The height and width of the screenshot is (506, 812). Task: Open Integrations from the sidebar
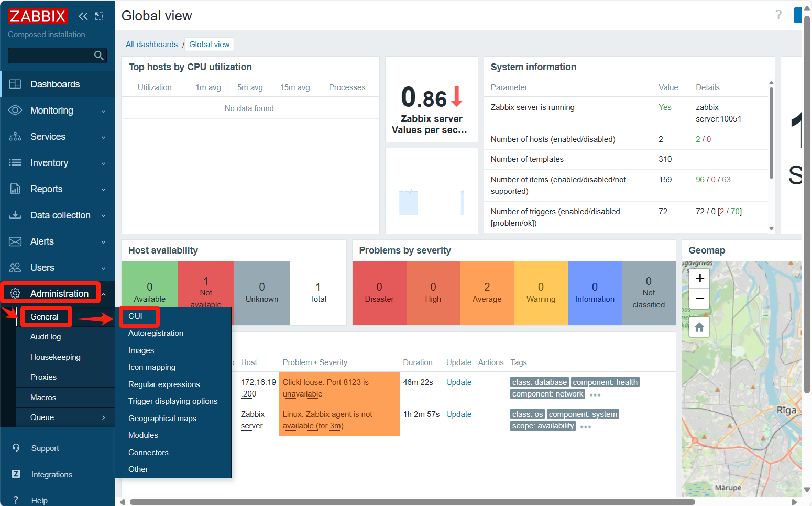[51, 475]
